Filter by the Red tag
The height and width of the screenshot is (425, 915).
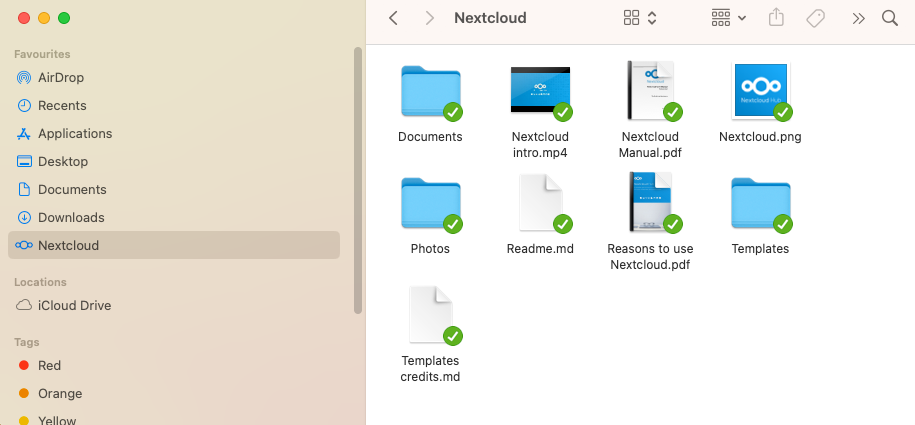pos(174,365)
